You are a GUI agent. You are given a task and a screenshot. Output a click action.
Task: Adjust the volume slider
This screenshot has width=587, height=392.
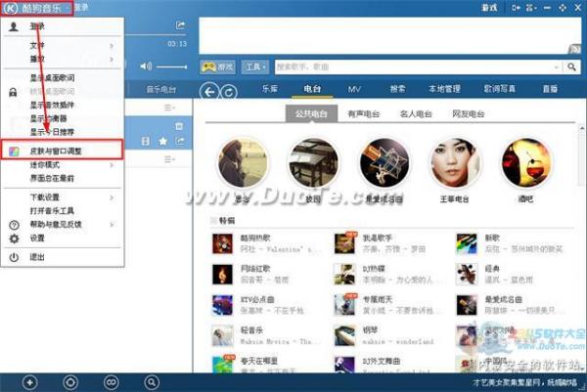tap(171, 66)
